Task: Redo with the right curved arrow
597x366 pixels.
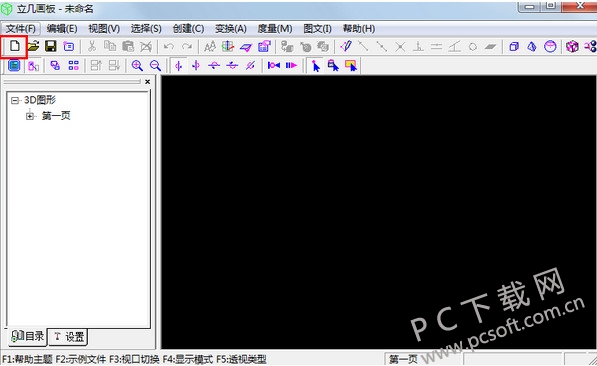Action: coord(187,46)
